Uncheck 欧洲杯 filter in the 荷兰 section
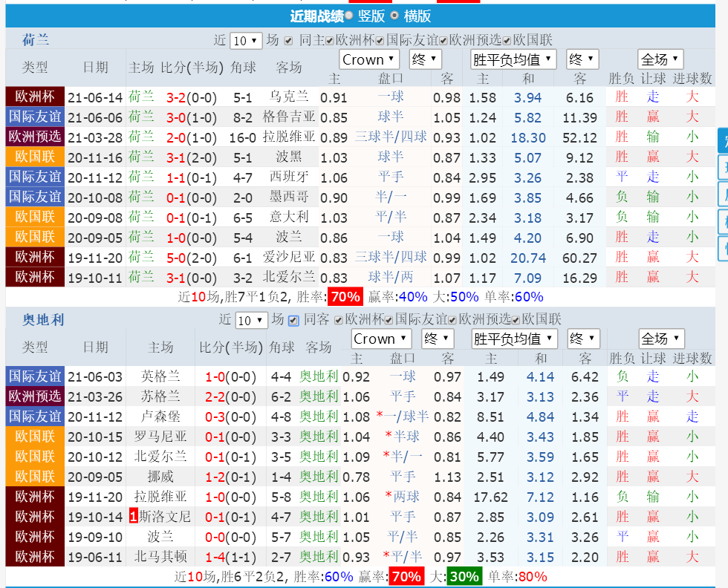Image resolution: width=728 pixels, height=588 pixels. coord(330,41)
